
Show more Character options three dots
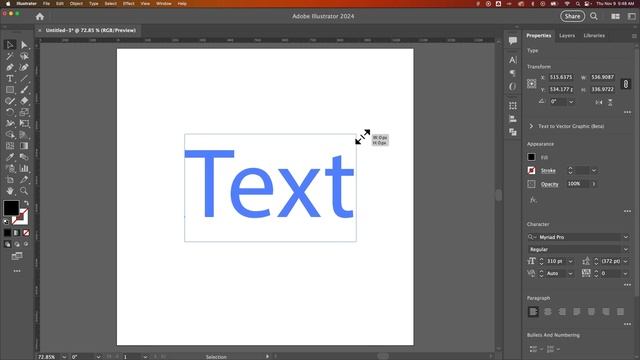[x=627, y=285]
